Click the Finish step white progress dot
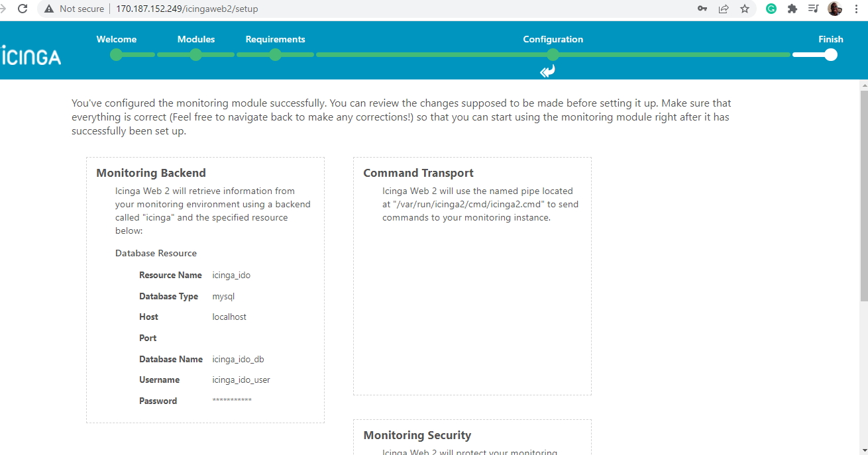 pos(831,55)
